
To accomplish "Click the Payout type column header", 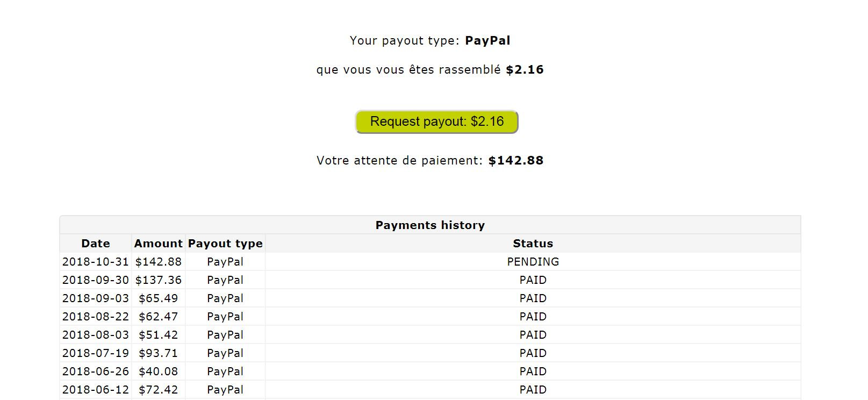I will click(x=225, y=244).
